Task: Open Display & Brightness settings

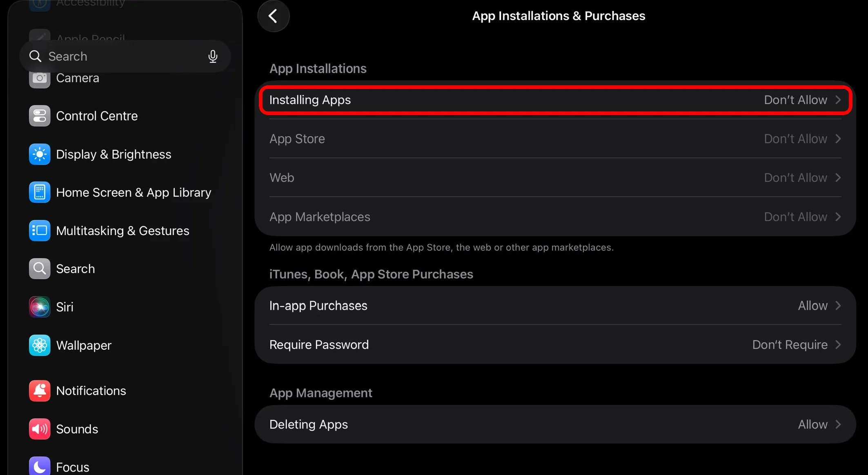Action: coord(125,154)
